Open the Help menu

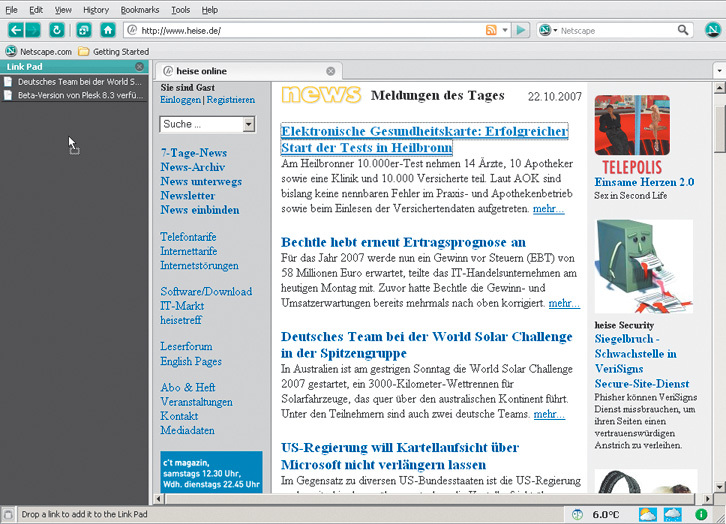(210, 10)
